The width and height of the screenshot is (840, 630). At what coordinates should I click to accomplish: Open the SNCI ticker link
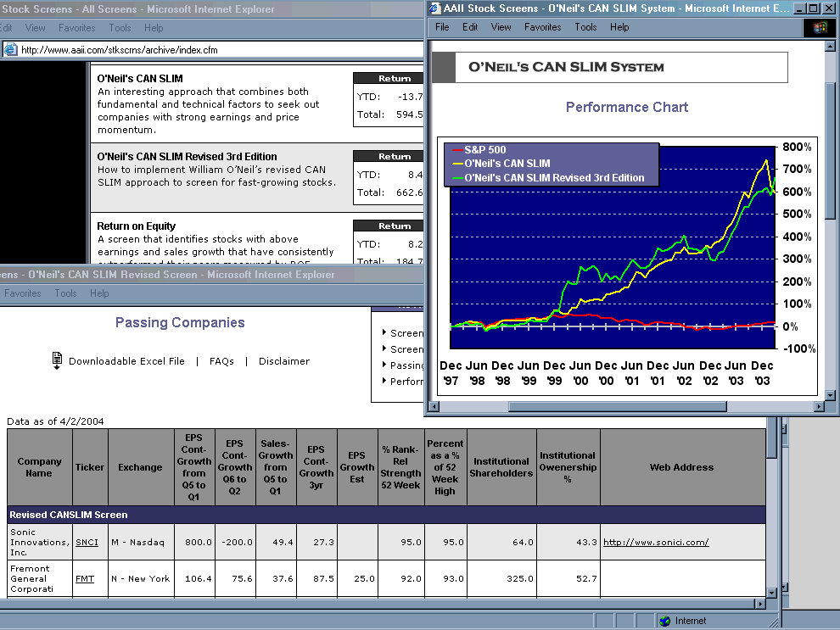tap(86, 542)
